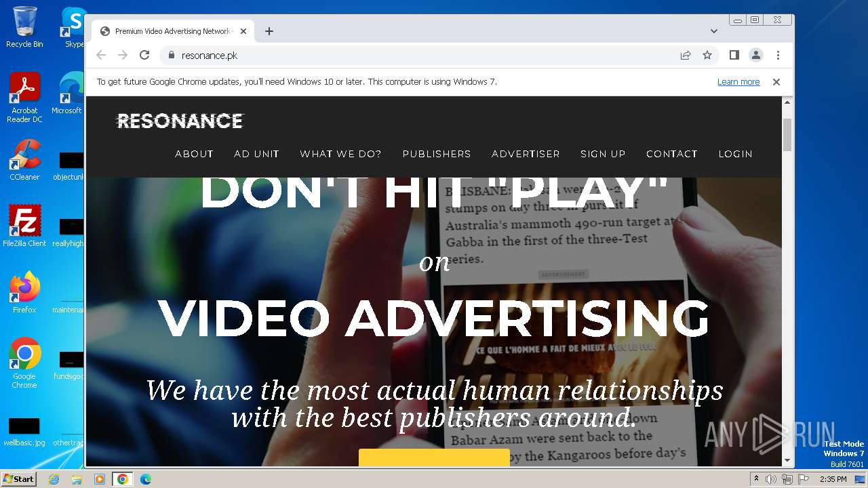Open PUBLISHERS menu item
The width and height of the screenshot is (868, 488).
[x=437, y=154]
